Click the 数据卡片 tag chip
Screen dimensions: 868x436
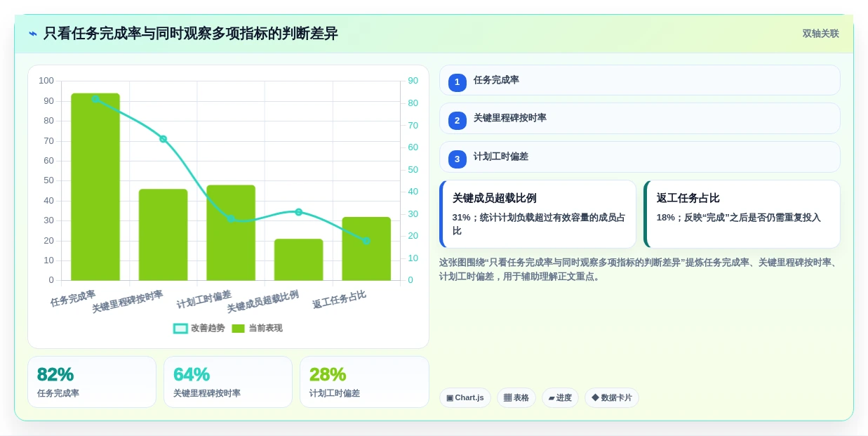(x=612, y=397)
